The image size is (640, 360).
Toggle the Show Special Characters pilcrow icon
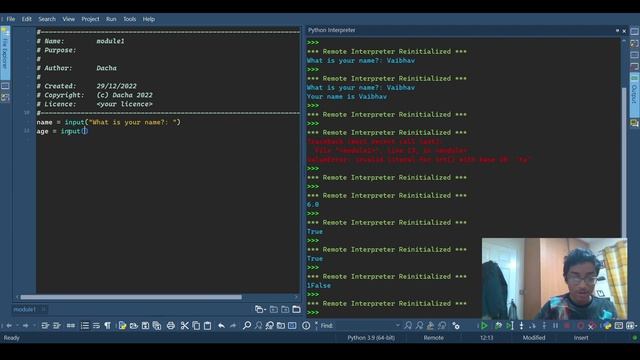tap(107, 326)
